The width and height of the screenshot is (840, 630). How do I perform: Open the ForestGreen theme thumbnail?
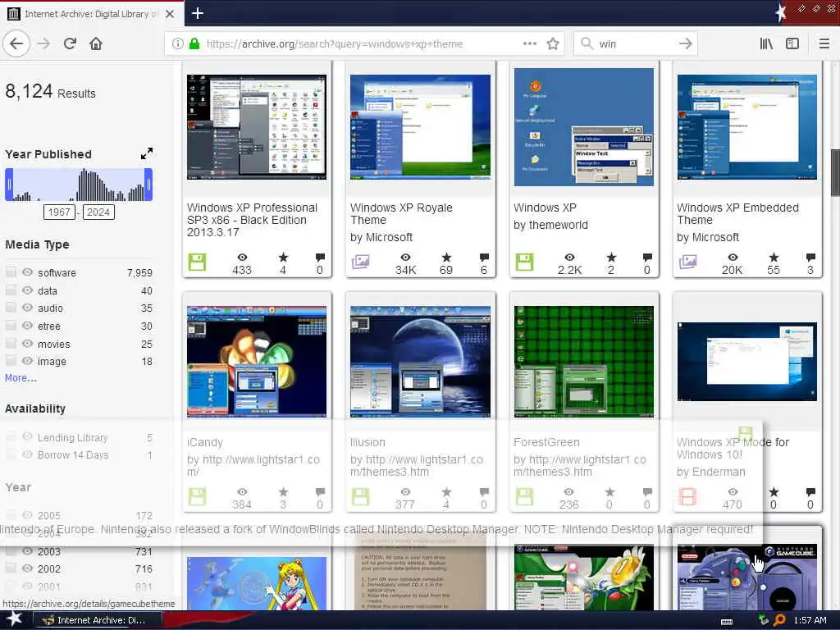[x=584, y=362]
